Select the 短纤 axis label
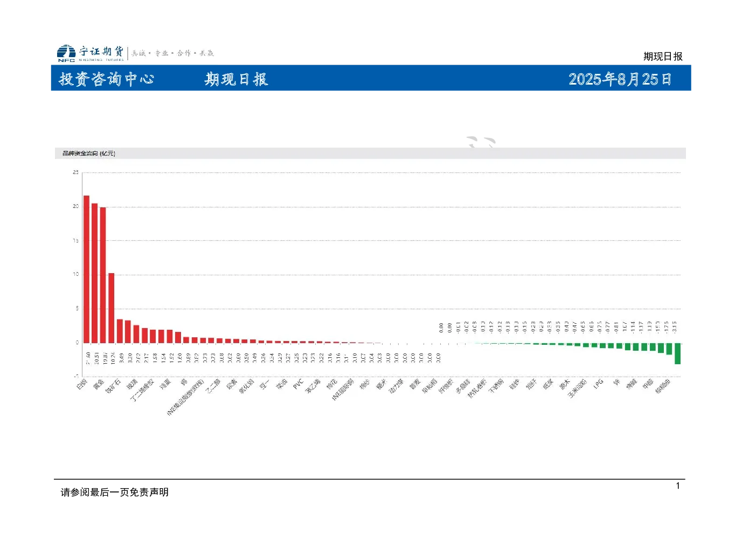 531,384
